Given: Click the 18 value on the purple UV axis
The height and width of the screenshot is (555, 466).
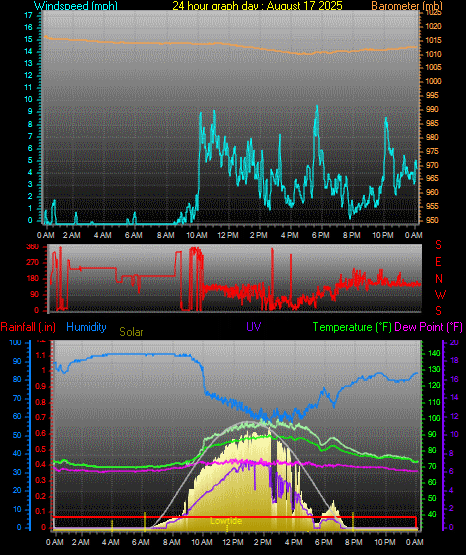Looking at the screenshot, I should [x=454, y=360].
